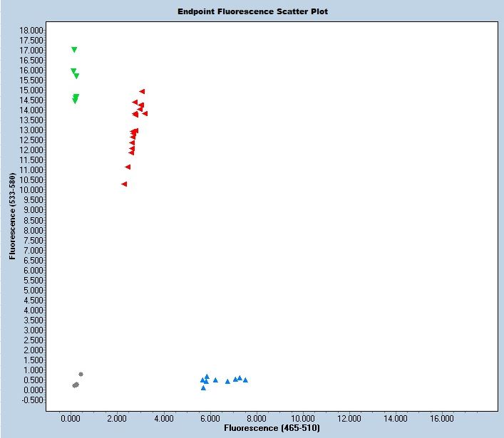This screenshot has height=438, width=504.
Task: Click the 5.000 label on the y-axis
Action: pos(33,290)
